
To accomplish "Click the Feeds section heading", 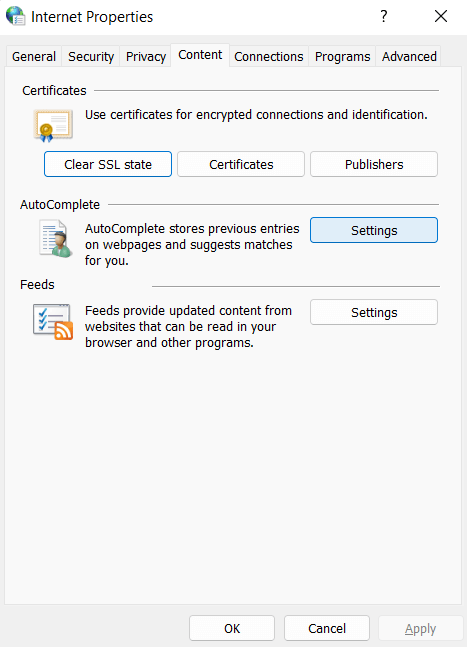I will click(37, 285).
